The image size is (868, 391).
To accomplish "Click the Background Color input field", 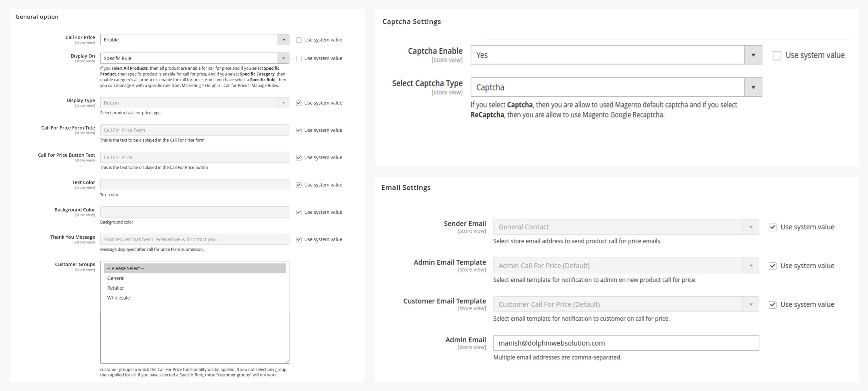I will tap(194, 212).
